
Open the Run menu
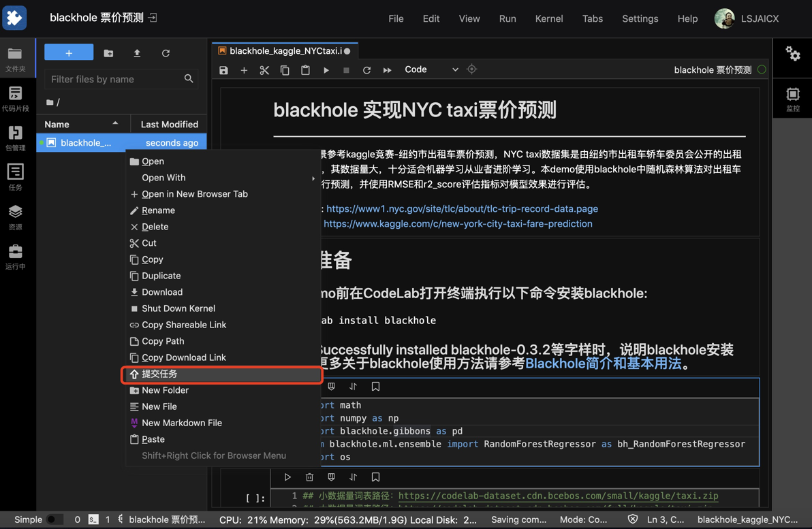pos(507,18)
